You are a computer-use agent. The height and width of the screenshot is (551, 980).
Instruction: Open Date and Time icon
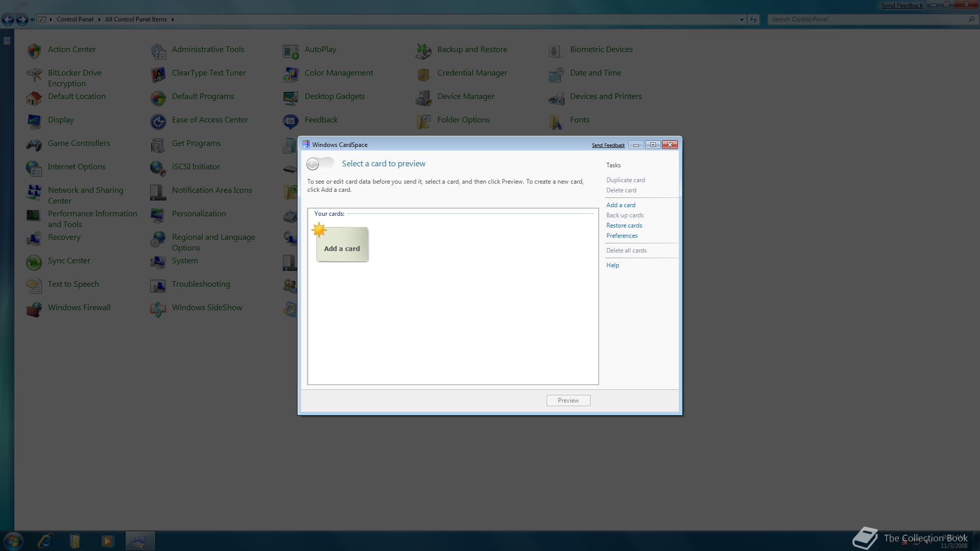point(556,74)
